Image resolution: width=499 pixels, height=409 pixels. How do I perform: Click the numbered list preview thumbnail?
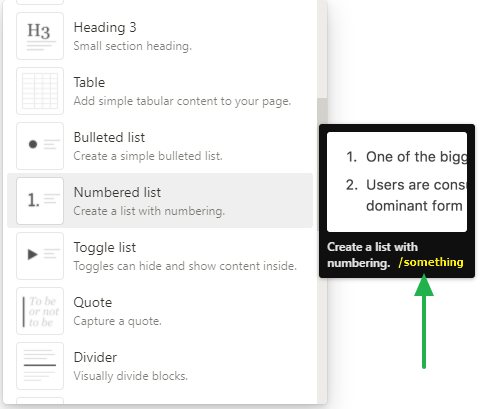pyautogui.click(x=397, y=182)
